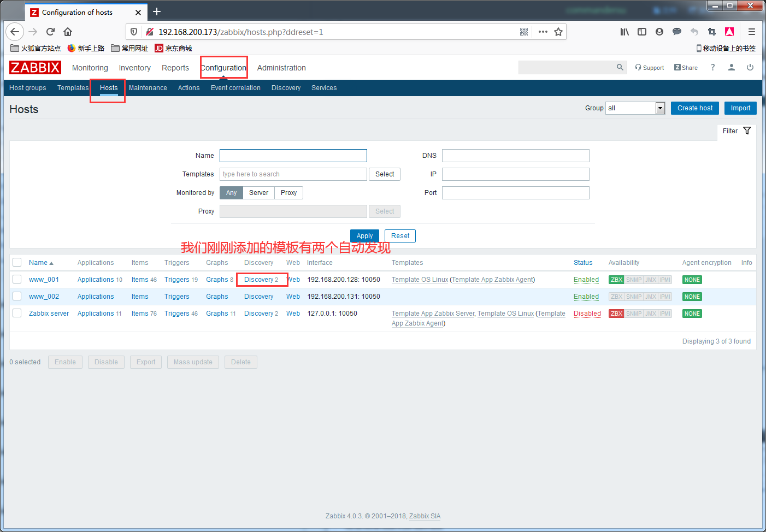Open user profile icon

coord(732,67)
